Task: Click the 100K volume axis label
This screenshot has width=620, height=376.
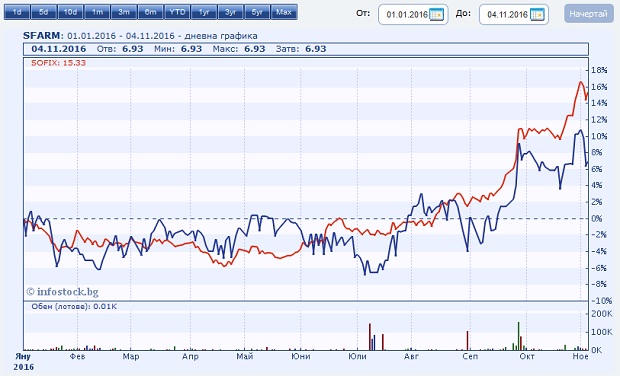Action: 602,332
